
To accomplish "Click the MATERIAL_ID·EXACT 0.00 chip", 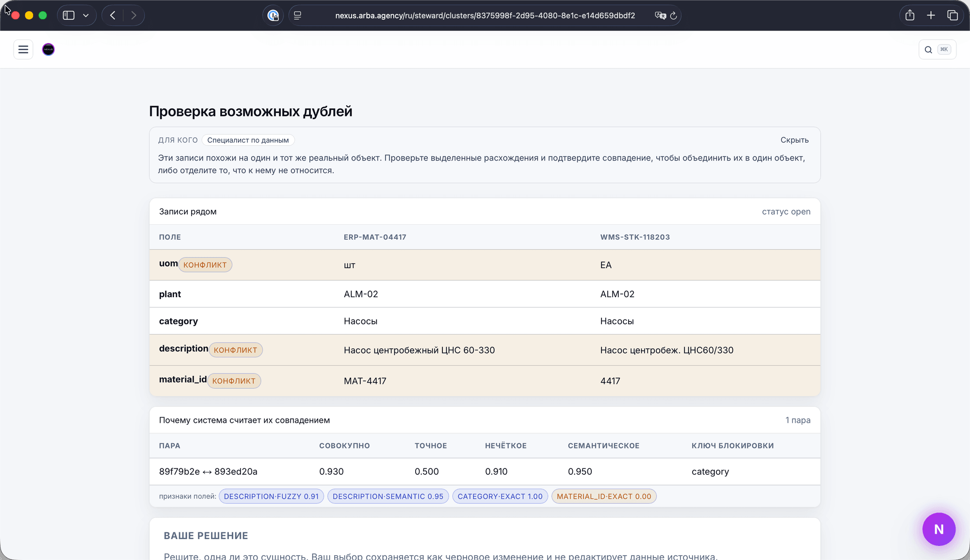I will [x=604, y=496].
